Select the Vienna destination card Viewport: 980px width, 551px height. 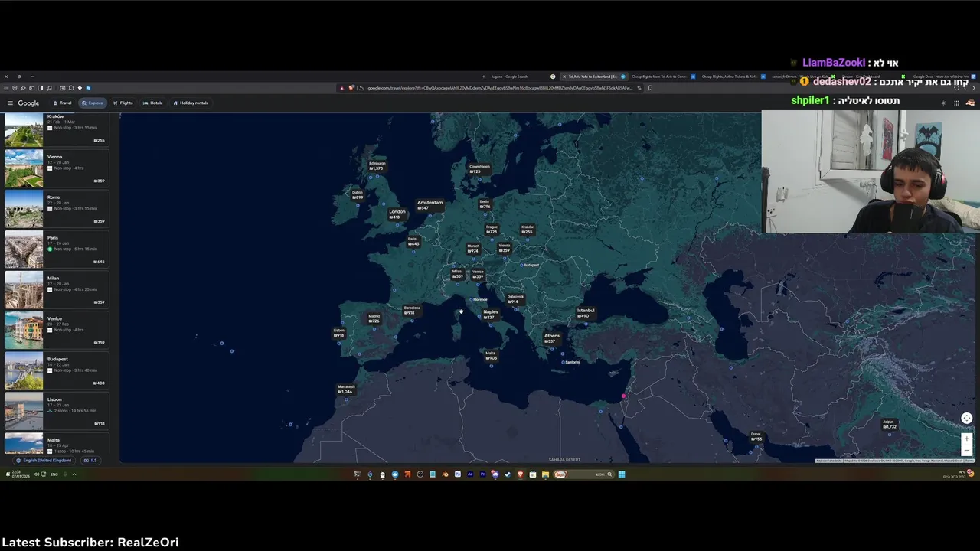[56, 168]
